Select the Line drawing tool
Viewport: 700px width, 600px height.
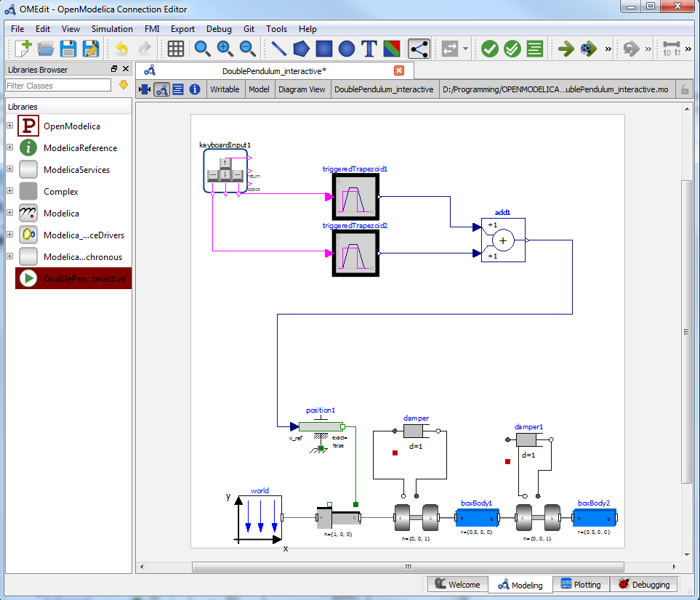278,49
